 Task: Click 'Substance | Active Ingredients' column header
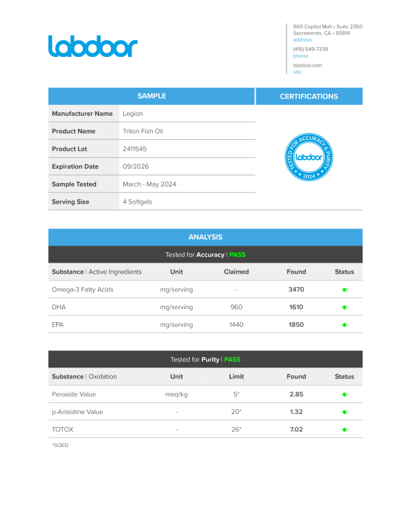tap(97, 271)
